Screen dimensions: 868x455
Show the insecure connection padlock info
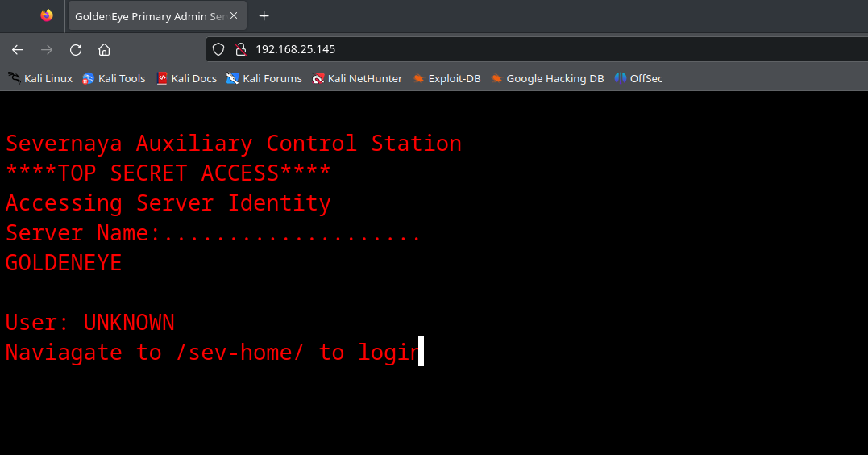point(241,49)
